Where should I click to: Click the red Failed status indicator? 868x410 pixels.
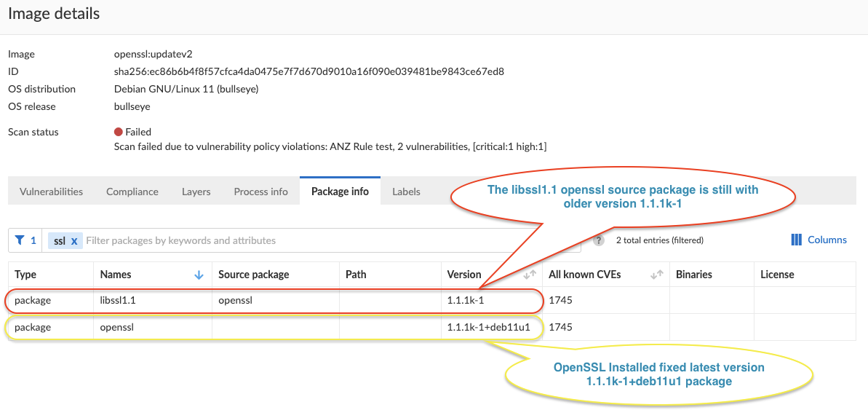pyautogui.click(x=119, y=132)
